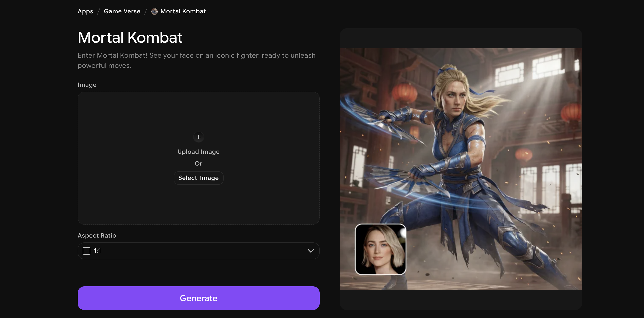Open the blonde woman source face thumbnail
The width and height of the screenshot is (644, 318).
coord(381,249)
